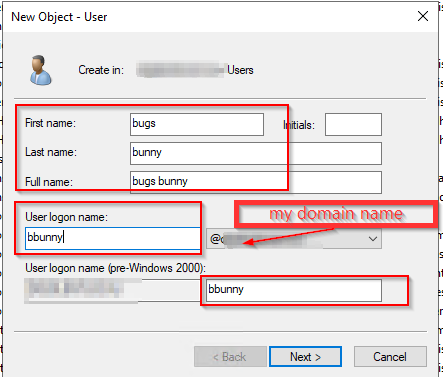The height and width of the screenshot is (377, 443).
Task: Click the 'Last name:' label
Action: (x=51, y=152)
